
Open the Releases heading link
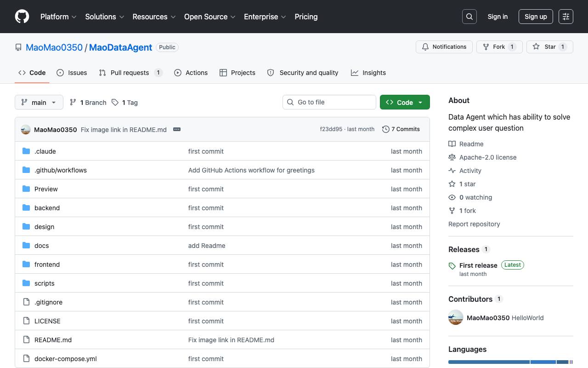[x=469, y=249]
